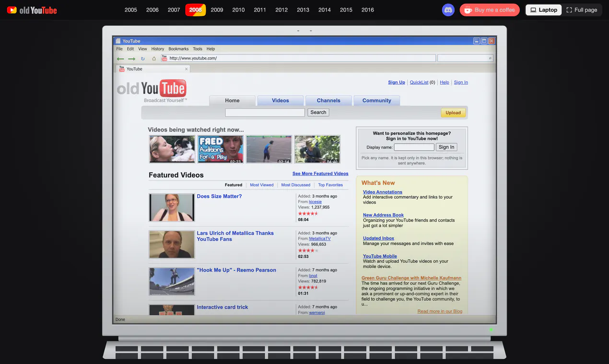
Task: Click the browser back arrow
Action: pos(120,58)
